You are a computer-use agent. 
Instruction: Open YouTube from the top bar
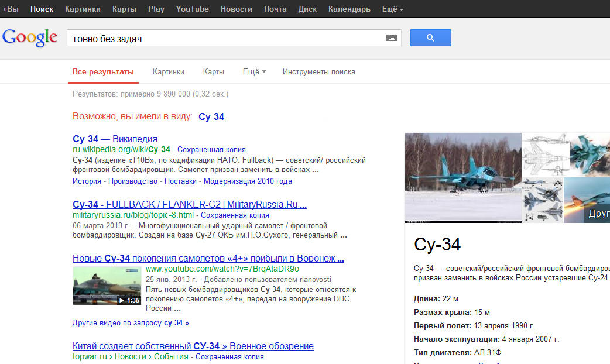click(x=192, y=9)
